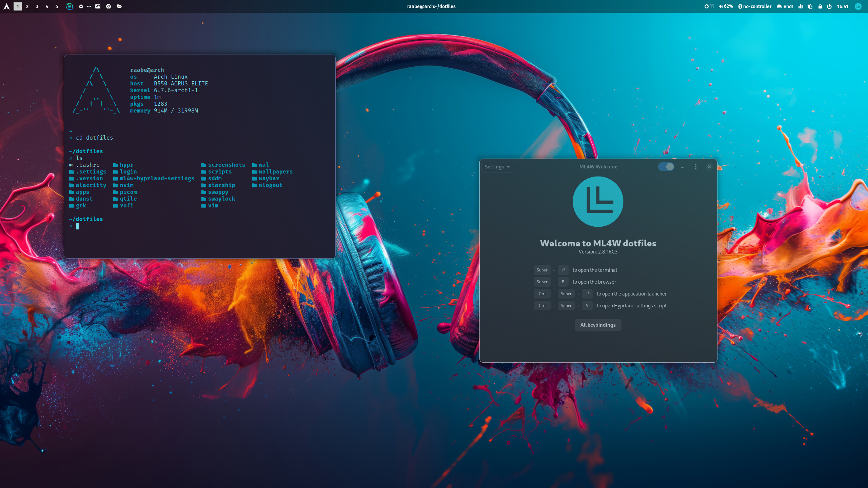The image size is (868, 488).
Task: Open the power menu icon
Action: tap(829, 6)
